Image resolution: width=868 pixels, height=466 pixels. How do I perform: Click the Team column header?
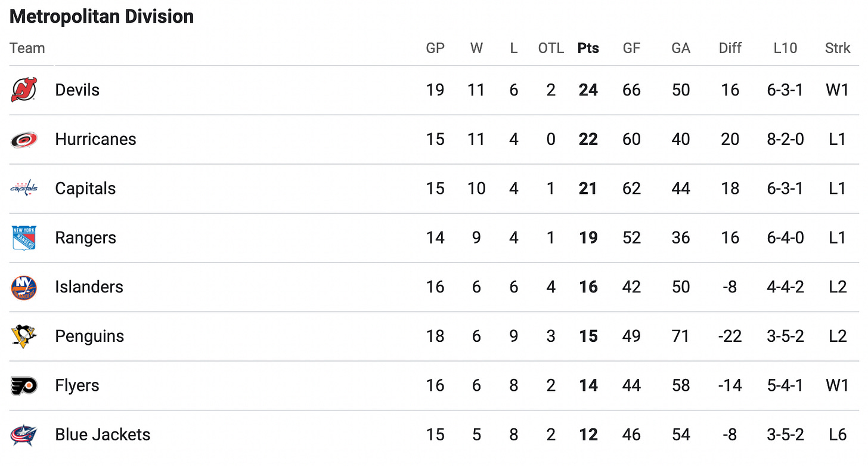pos(27,48)
